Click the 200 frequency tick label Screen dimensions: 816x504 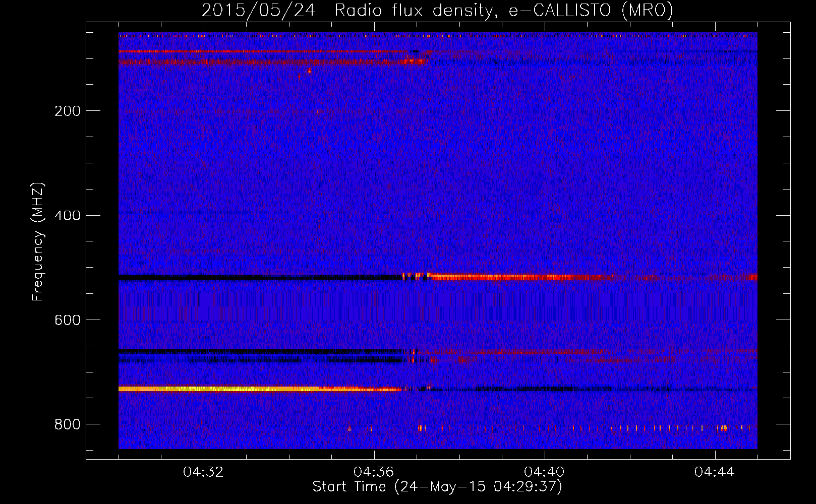pyautogui.click(x=68, y=111)
